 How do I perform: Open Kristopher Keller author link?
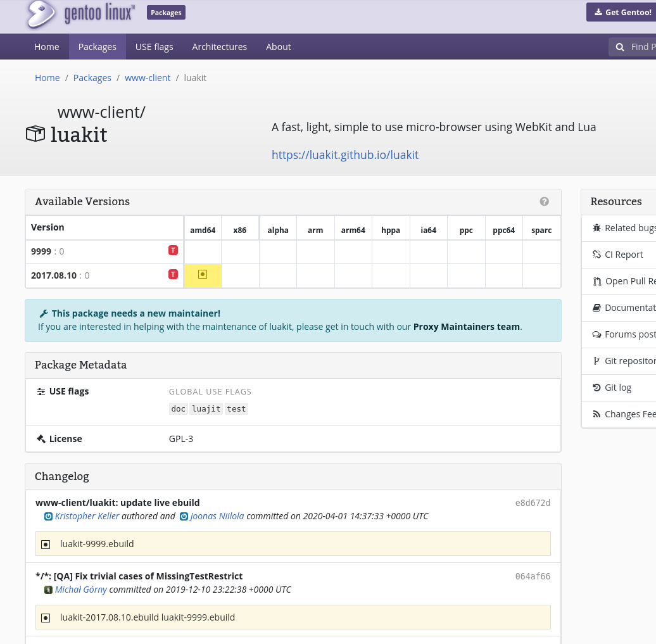click(x=87, y=516)
